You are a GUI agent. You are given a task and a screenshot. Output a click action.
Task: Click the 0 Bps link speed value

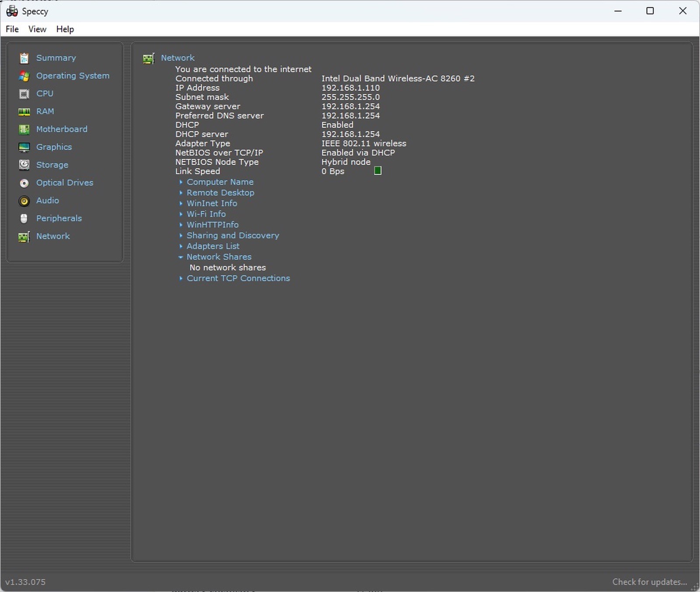[333, 172]
